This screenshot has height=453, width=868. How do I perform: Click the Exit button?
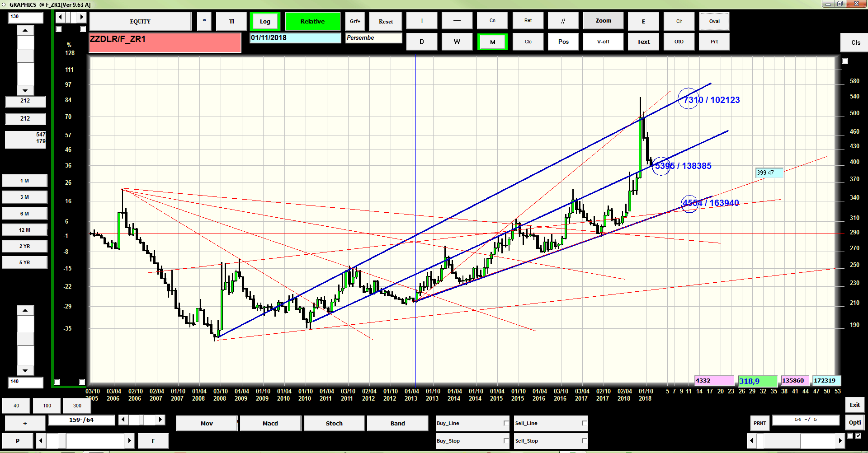point(855,405)
